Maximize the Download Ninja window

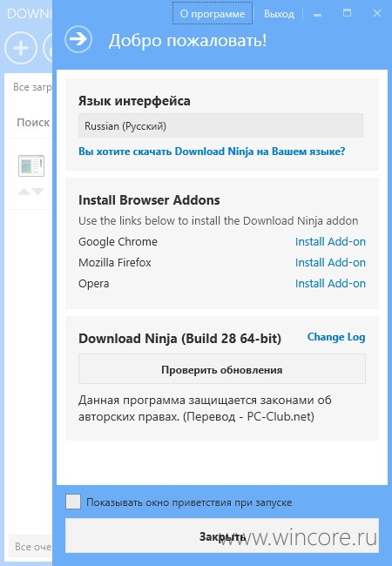click(347, 13)
